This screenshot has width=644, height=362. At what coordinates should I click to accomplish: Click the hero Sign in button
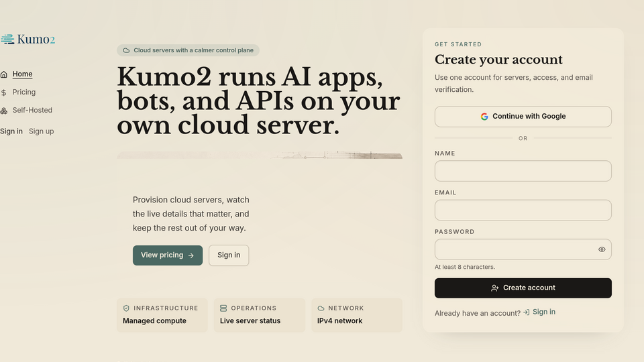(229, 255)
